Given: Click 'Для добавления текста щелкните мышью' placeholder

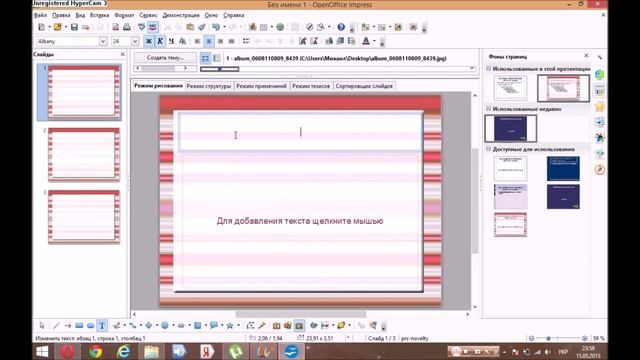Looking at the screenshot, I should click(x=300, y=221).
